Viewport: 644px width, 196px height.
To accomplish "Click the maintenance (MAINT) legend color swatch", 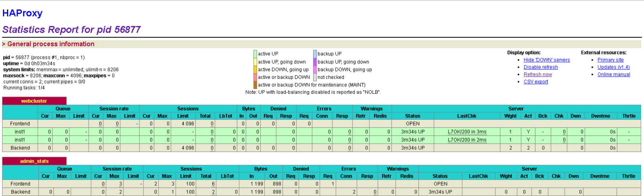I will tap(255, 85).
